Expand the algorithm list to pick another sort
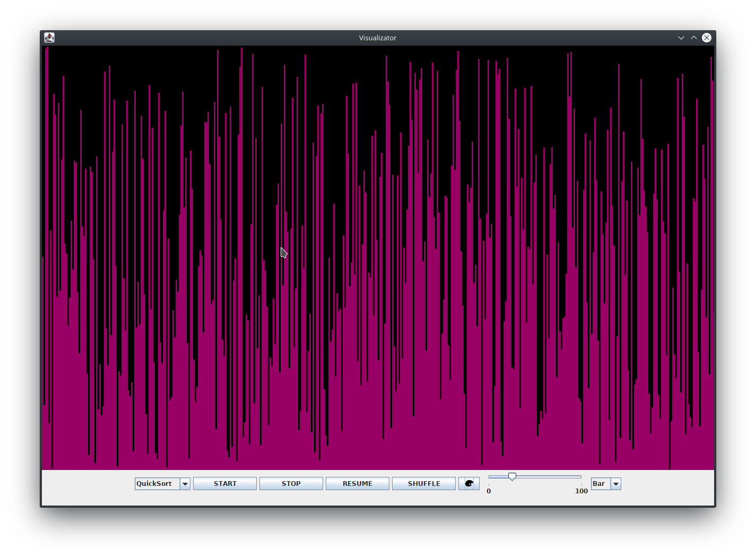 pos(185,483)
